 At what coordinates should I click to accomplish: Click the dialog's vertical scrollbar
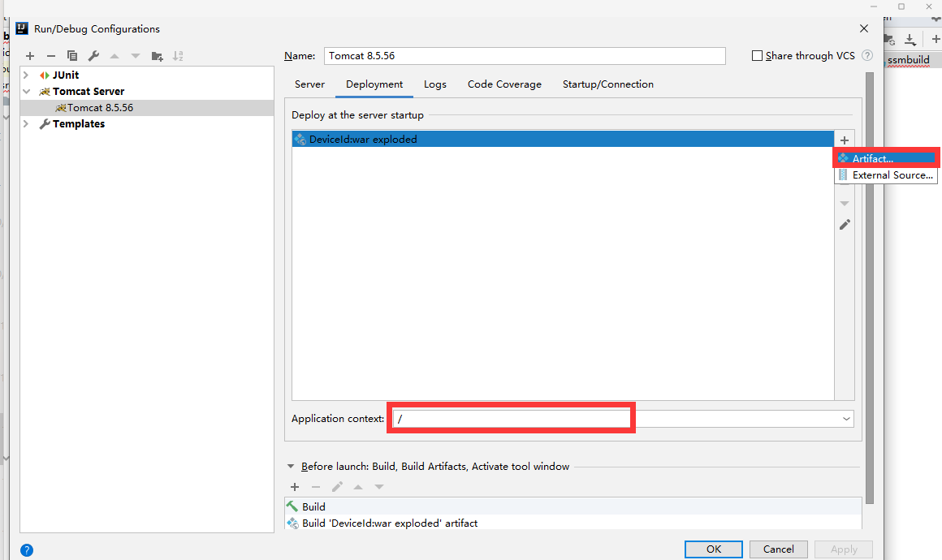pyautogui.click(x=869, y=288)
